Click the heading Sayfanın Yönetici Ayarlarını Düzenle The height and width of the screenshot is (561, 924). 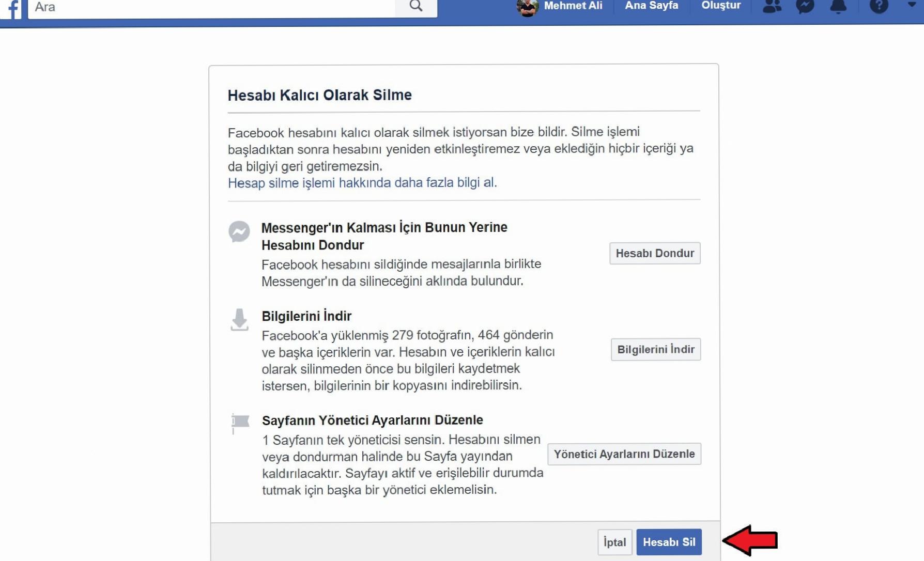coord(373,420)
